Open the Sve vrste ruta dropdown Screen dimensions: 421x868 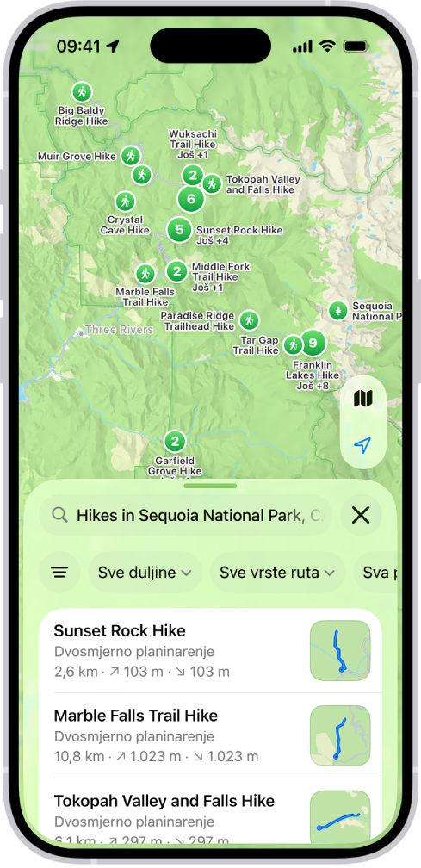point(278,573)
